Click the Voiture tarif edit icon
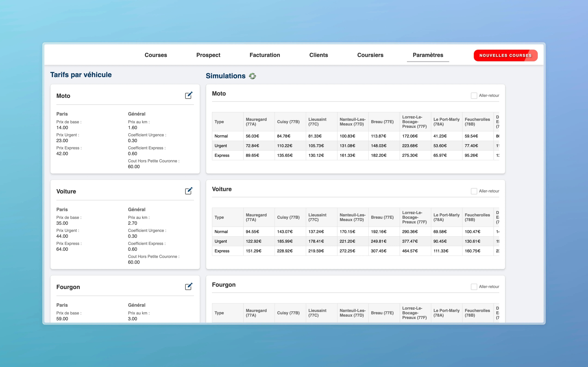588x367 pixels. (x=189, y=191)
